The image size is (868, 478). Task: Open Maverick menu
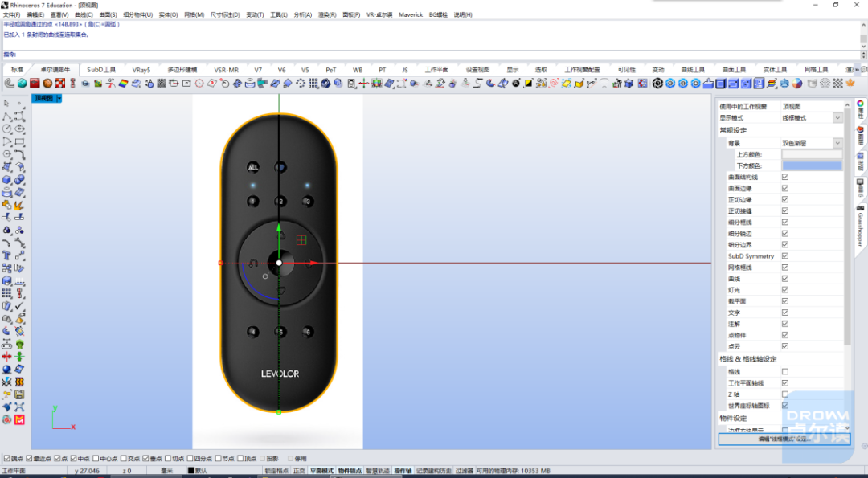point(411,15)
